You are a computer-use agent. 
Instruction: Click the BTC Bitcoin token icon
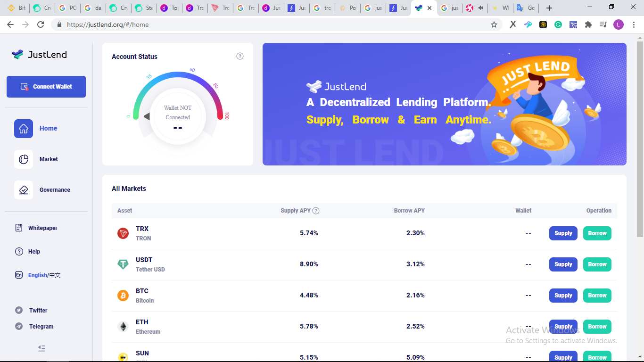123,296
